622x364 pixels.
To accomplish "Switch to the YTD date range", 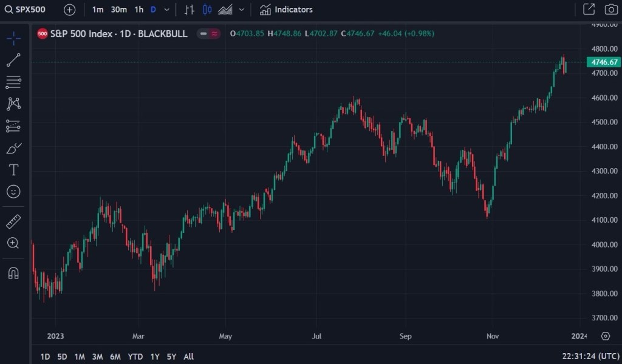I will (x=135, y=356).
